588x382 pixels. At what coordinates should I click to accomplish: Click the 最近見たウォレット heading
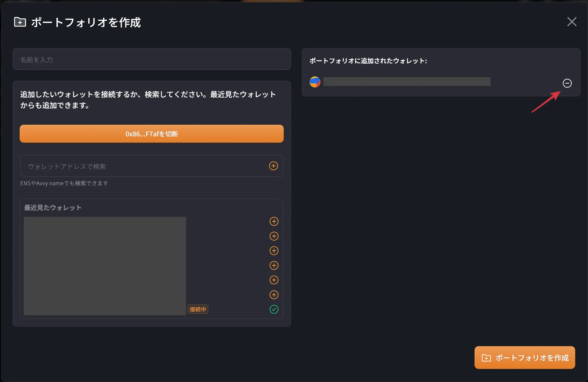53,207
